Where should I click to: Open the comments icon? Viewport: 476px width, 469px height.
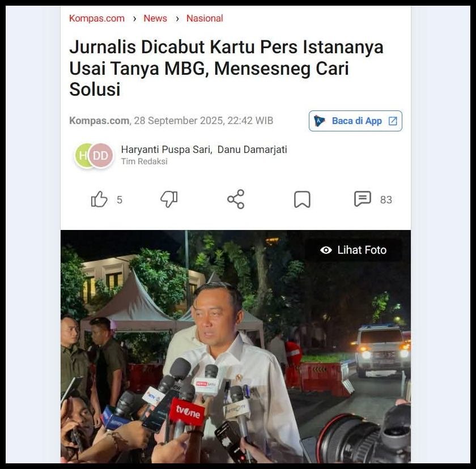363,199
